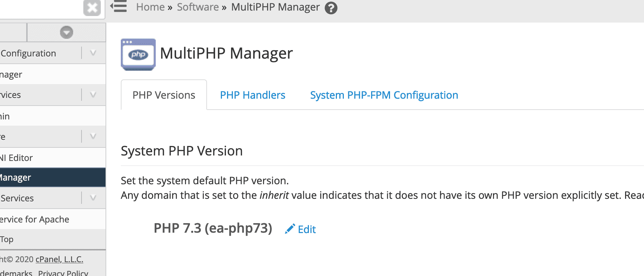Expand the Services sidebar section chevron

[93, 198]
